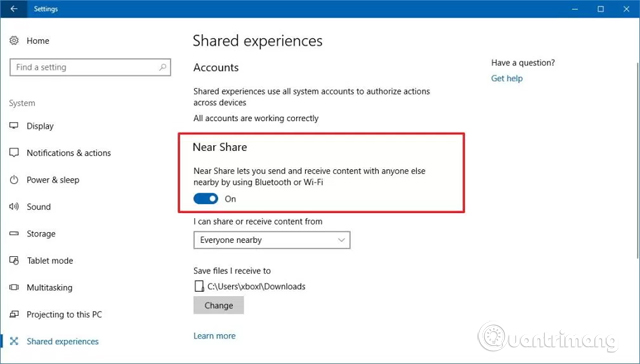Click the Power & sleep icon

tap(14, 180)
